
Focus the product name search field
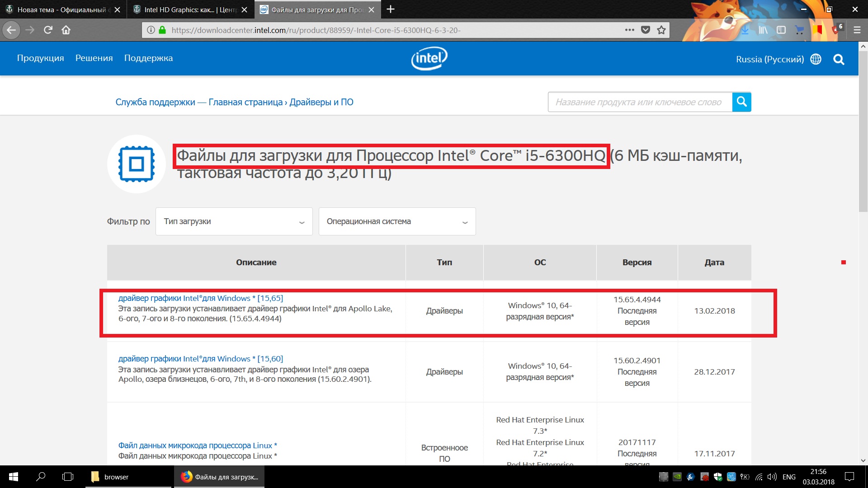(640, 102)
